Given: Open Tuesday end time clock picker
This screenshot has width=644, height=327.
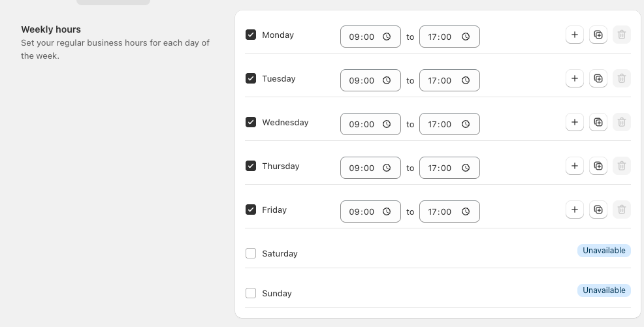Looking at the screenshot, I should 466,80.
